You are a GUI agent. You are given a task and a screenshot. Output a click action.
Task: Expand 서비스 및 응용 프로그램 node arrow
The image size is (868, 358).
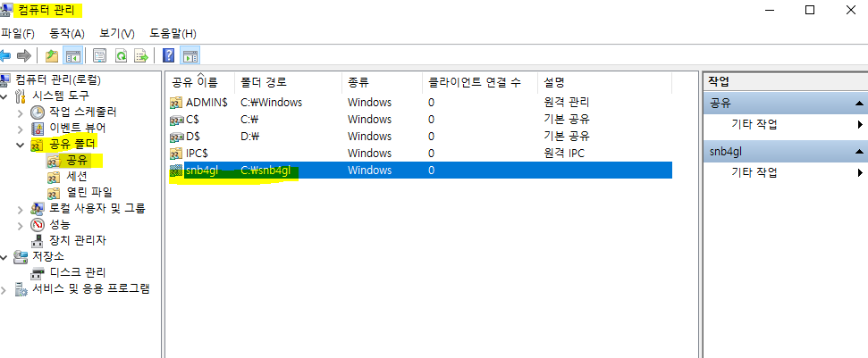4,289
